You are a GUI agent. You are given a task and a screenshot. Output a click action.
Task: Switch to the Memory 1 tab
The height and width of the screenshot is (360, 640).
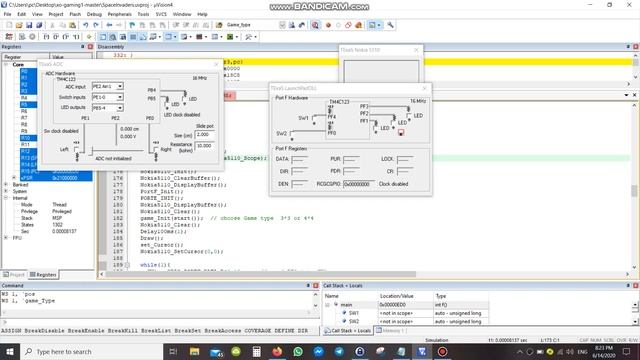point(391,331)
